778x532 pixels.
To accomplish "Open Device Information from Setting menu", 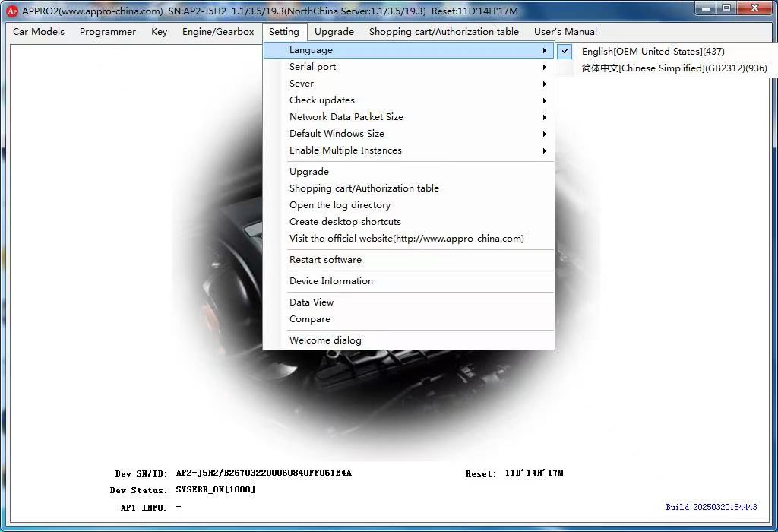I will click(x=331, y=281).
